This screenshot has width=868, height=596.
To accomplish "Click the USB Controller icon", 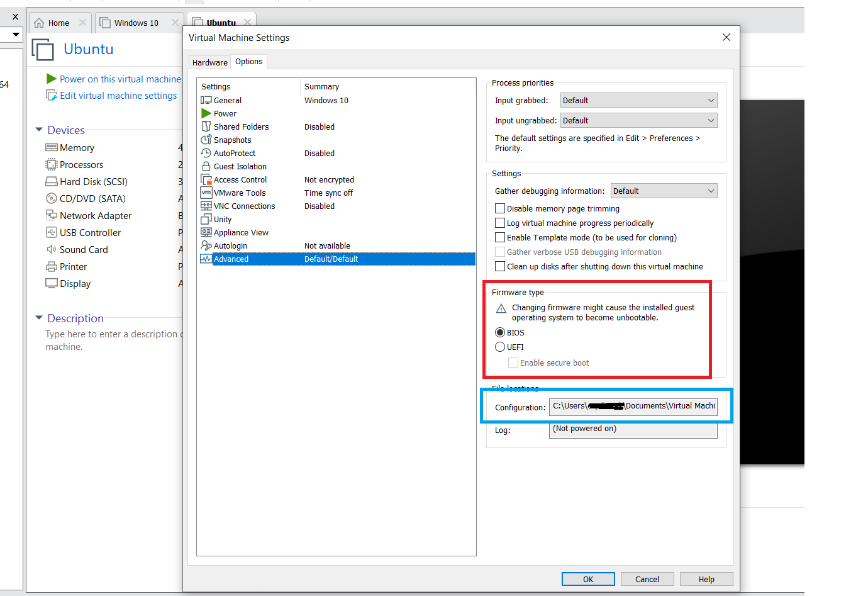I will pyautogui.click(x=51, y=232).
